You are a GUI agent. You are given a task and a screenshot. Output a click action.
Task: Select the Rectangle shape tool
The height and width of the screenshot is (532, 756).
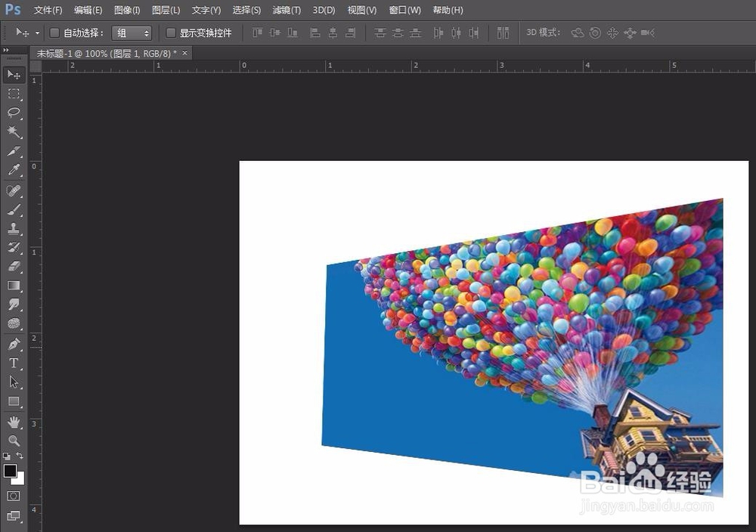pos(14,401)
